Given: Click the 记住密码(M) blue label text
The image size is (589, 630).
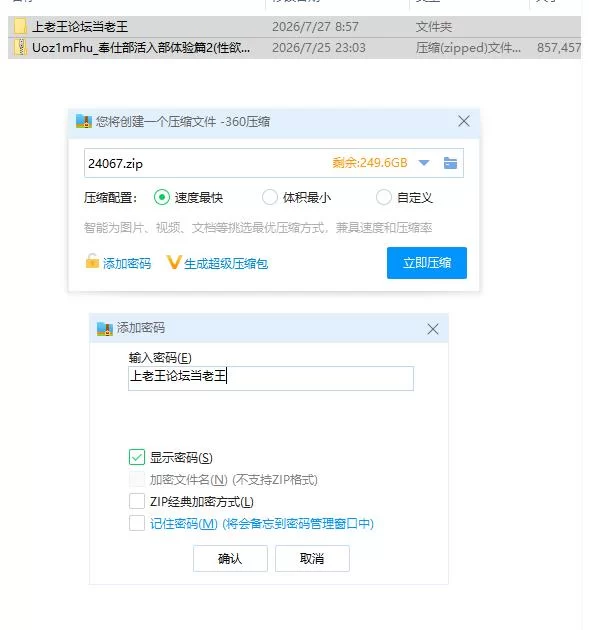Looking at the screenshot, I should click(262, 524).
